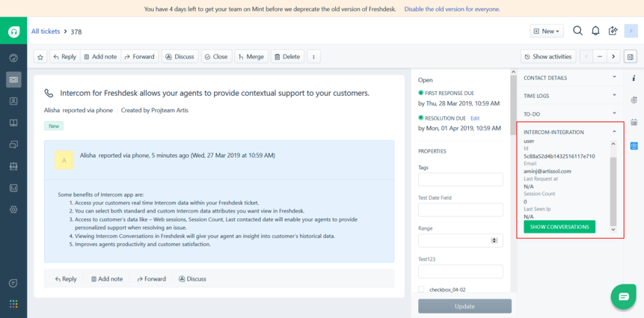Click Reply in the top toolbar

(65, 57)
